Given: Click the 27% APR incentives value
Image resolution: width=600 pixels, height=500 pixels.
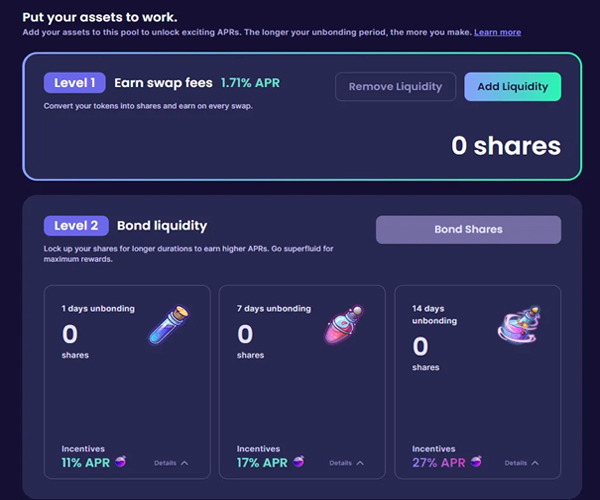Looking at the screenshot, I should click(x=439, y=463).
